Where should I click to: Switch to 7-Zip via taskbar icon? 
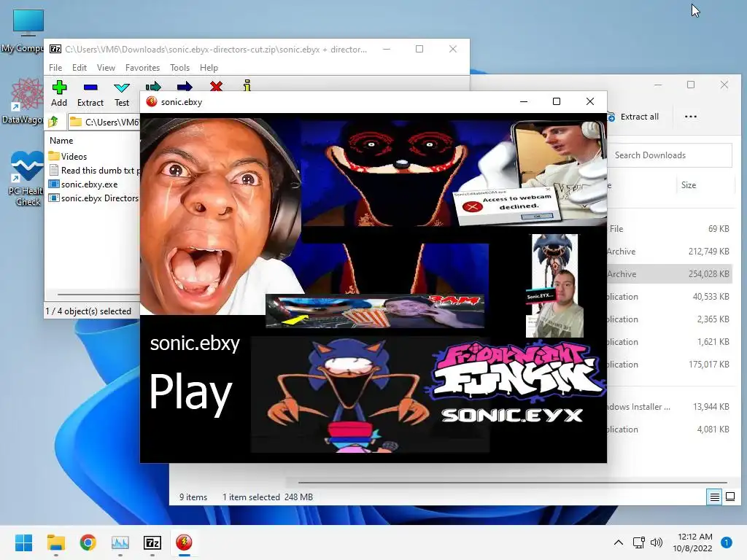152,542
